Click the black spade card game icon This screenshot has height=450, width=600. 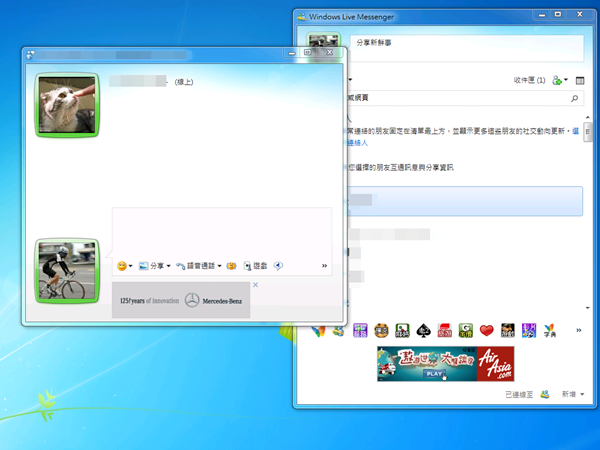(423, 330)
